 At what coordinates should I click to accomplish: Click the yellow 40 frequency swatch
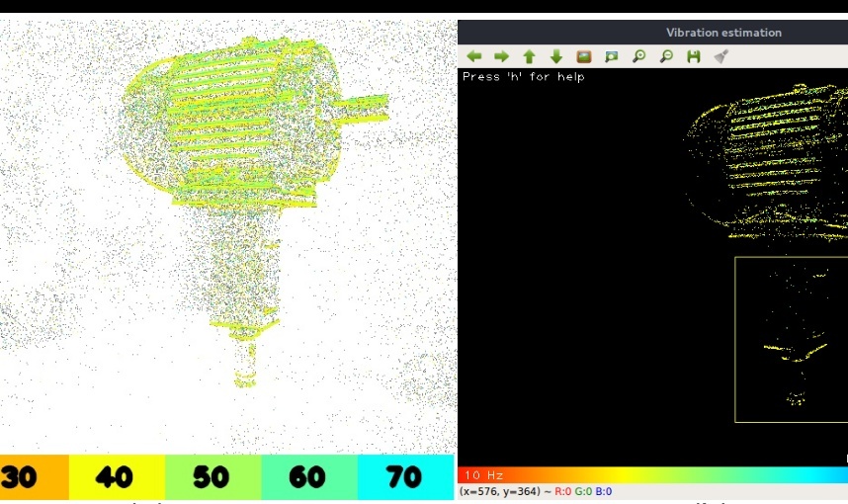pyautogui.click(x=117, y=476)
